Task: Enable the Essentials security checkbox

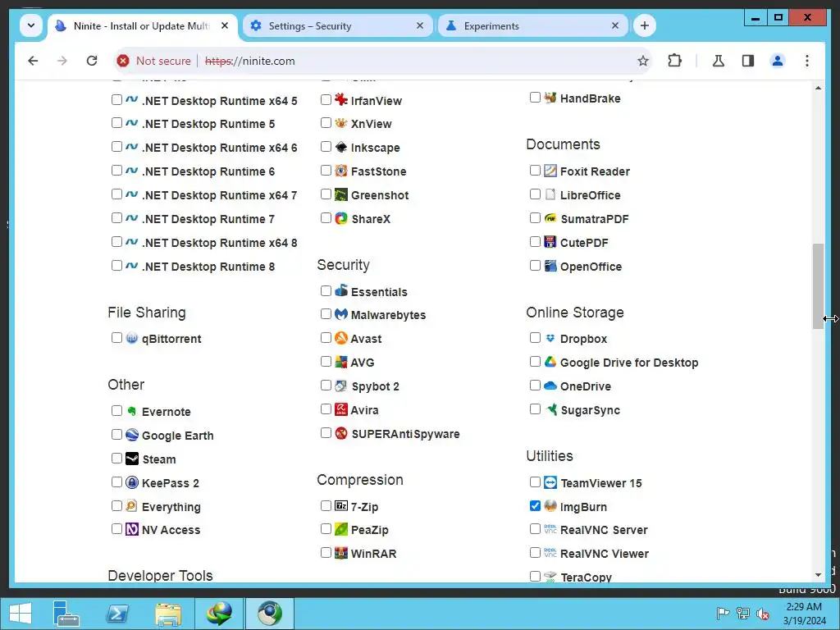Action: pyautogui.click(x=326, y=291)
